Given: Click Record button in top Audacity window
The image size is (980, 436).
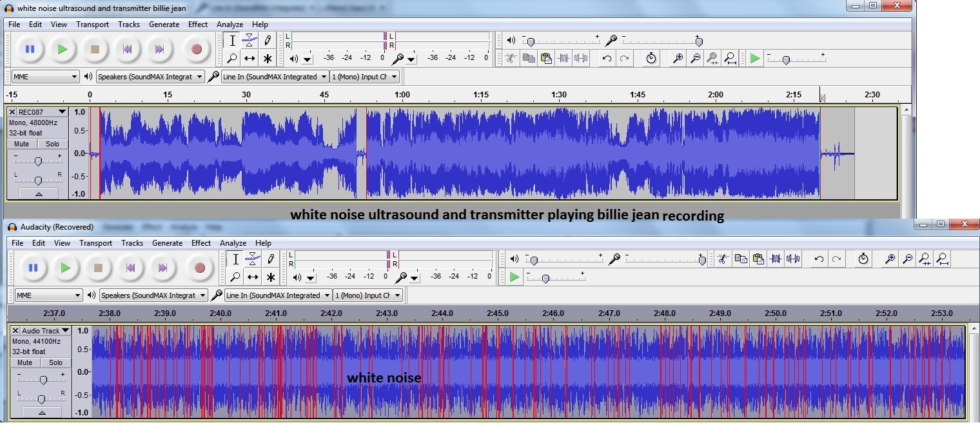Looking at the screenshot, I should [x=197, y=49].
